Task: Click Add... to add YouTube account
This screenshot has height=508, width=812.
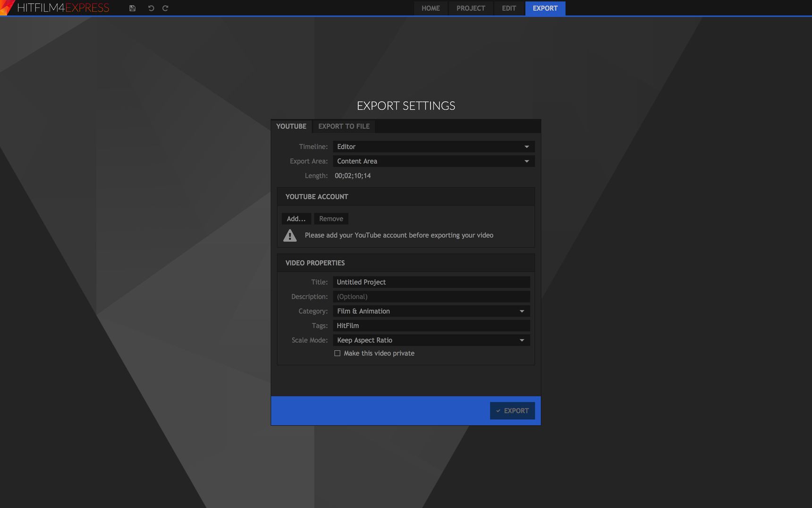Action: (296, 219)
